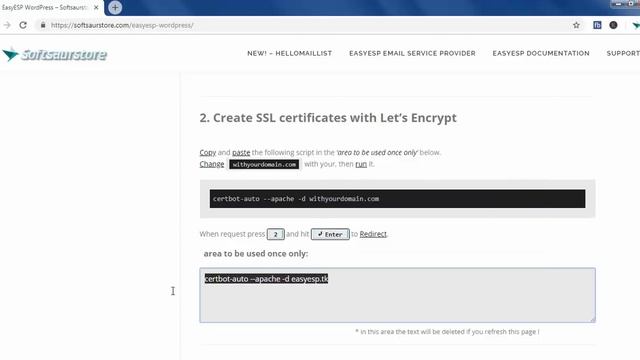
Task: Click the Softsaurstore logo
Action: (x=54, y=54)
